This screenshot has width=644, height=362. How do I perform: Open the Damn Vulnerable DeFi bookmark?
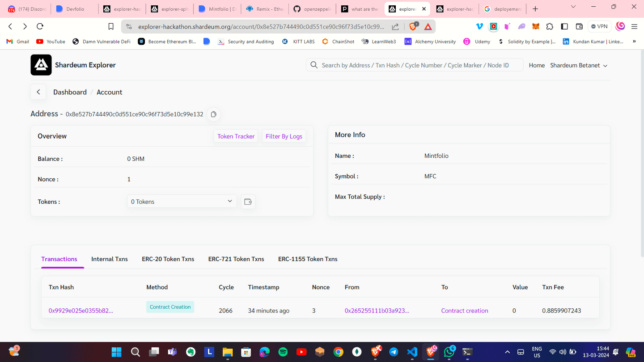102,42
